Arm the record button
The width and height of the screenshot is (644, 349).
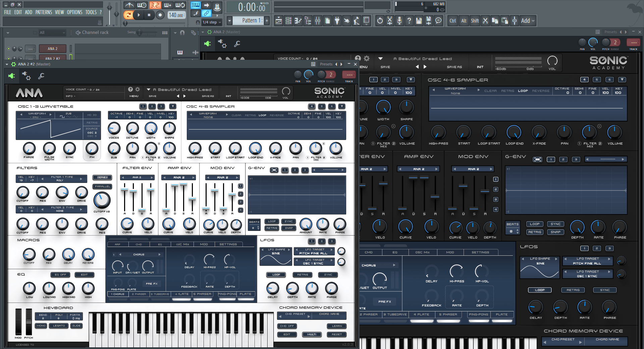click(x=160, y=15)
